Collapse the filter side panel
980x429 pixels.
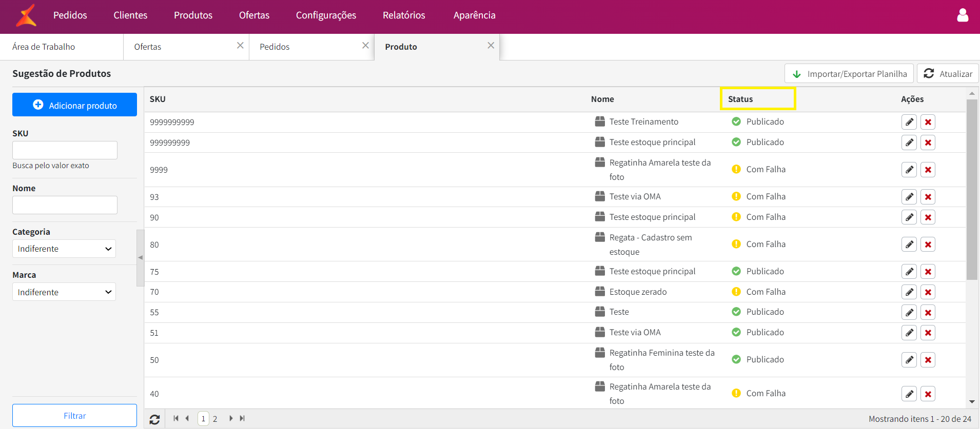[140, 258]
